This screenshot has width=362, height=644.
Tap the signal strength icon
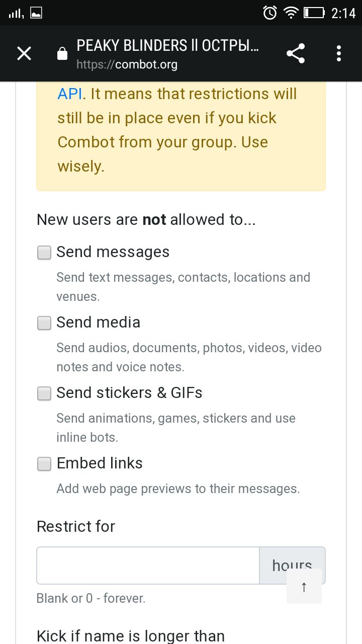[x=16, y=13]
